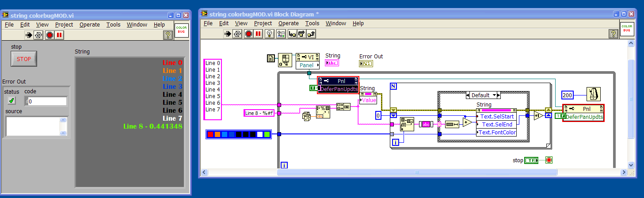Click the True boolean constant near DeferPanUpdts
Screen dimensions: 644x198
point(313,88)
